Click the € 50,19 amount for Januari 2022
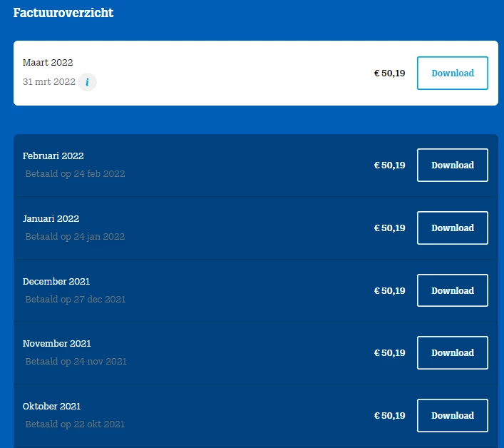Image resolution: width=504 pixels, height=448 pixels. tap(389, 228)
